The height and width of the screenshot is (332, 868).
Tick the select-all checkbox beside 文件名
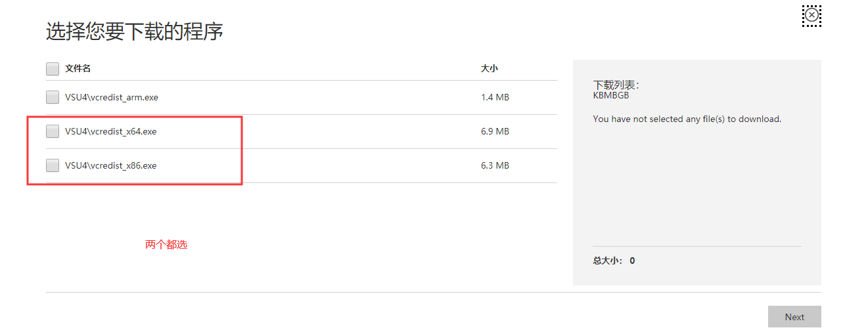(53, 68)
